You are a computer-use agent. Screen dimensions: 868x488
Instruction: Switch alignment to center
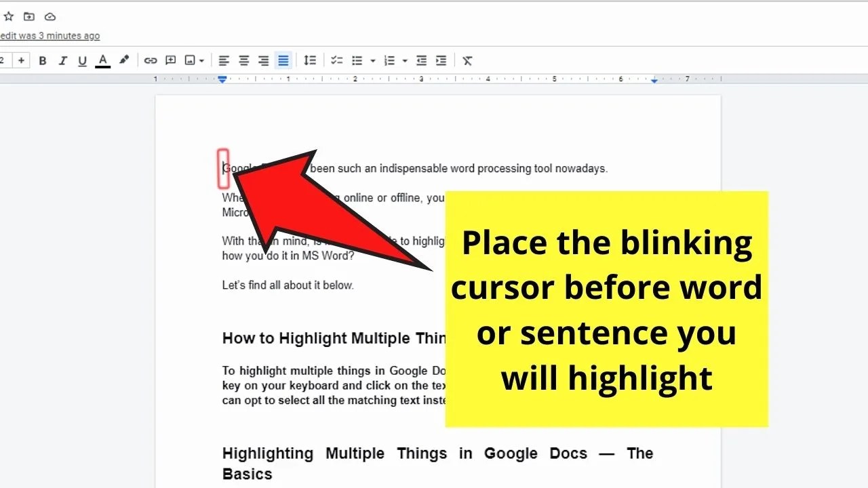point(243,60)
